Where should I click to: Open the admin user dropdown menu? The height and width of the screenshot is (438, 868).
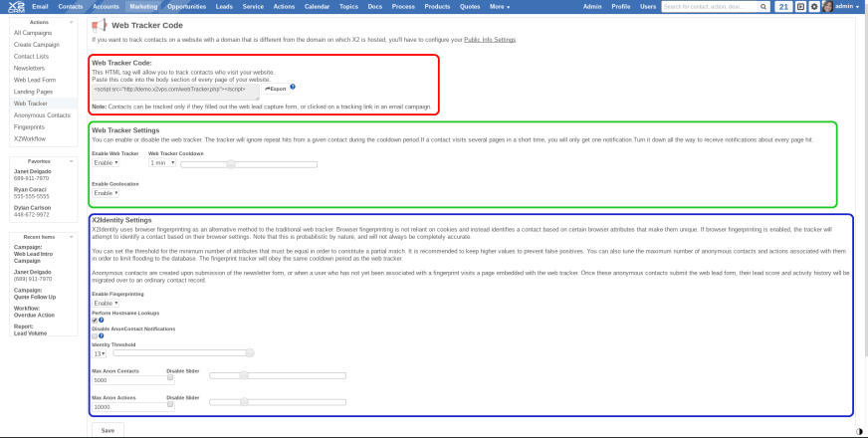847,7
